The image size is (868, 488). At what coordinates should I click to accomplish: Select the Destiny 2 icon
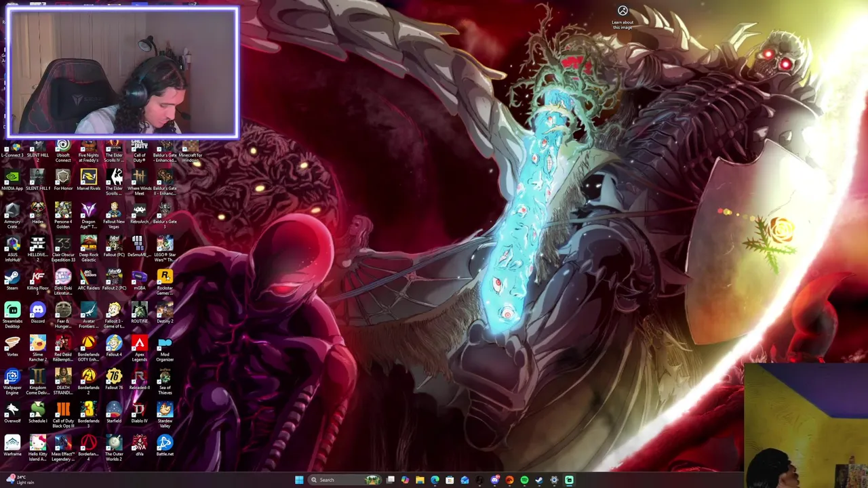[165, 313]
